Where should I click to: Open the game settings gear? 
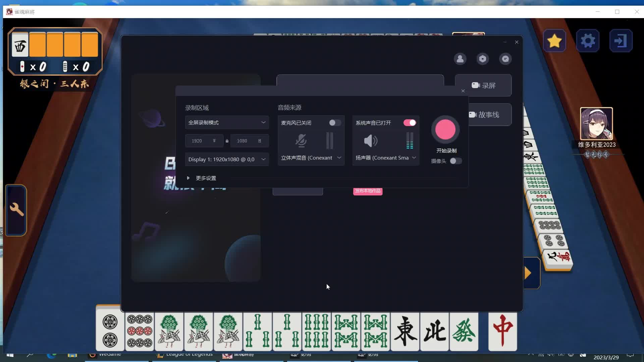coord(588,41)
